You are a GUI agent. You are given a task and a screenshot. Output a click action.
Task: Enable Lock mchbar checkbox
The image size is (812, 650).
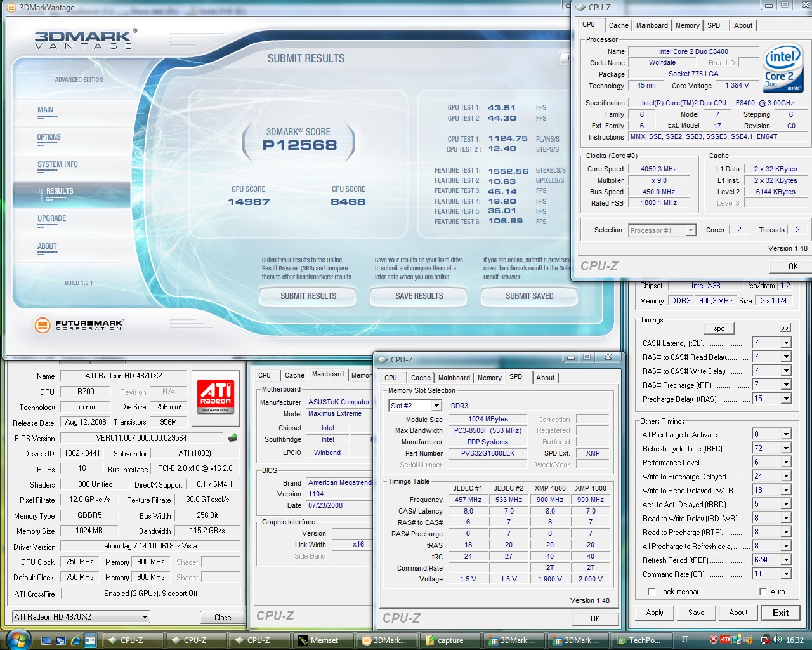[x=652, y=592]
